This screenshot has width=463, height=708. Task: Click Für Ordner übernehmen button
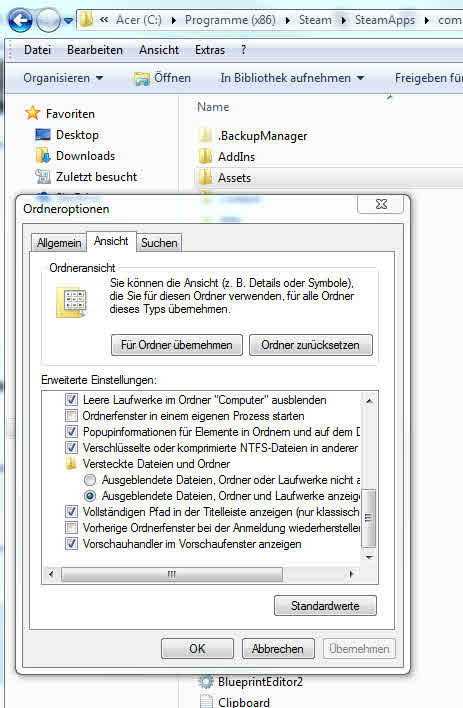click(177, 345)
